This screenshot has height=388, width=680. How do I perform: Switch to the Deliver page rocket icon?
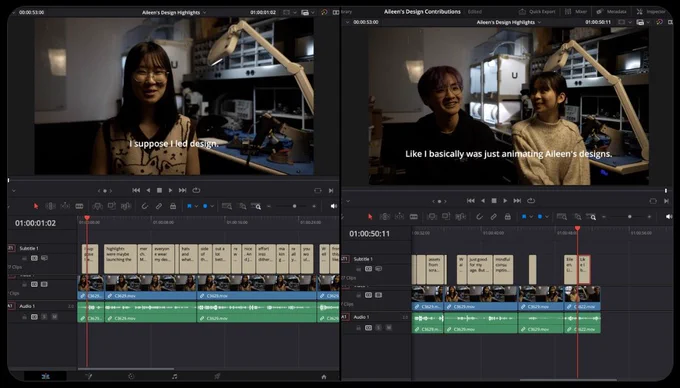pos(217,376)
